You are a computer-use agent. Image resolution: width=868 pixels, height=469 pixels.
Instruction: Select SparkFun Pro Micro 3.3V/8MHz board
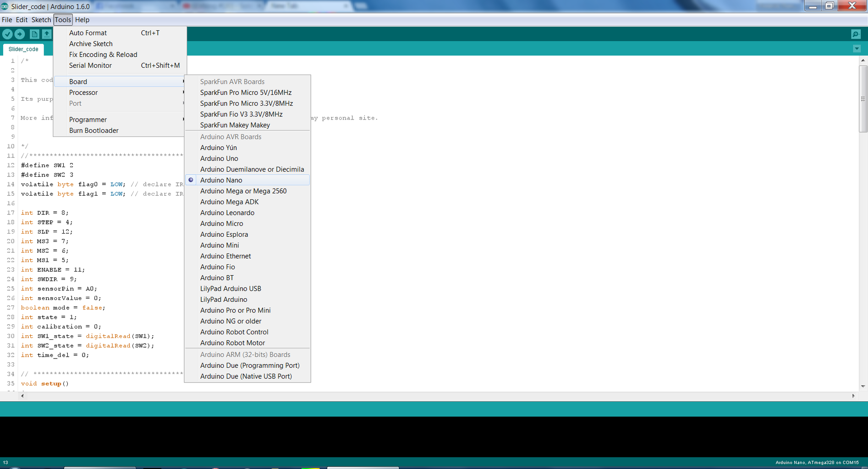247,104
